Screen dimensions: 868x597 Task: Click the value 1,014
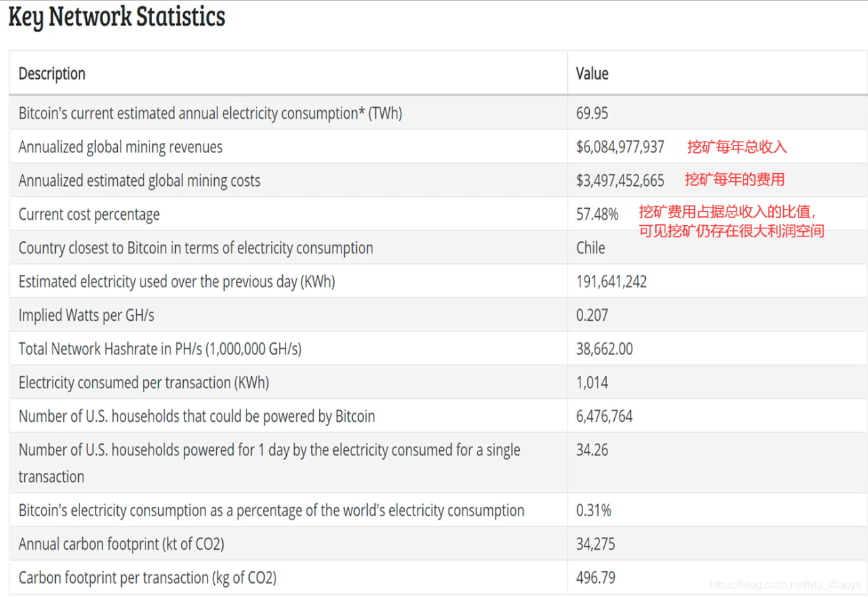click(x=593, y=383)
